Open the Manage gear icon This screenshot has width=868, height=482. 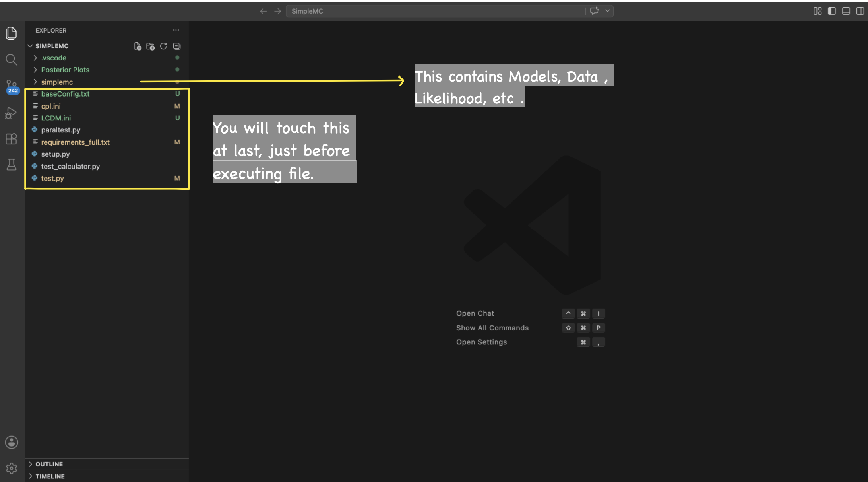point(12,468)
